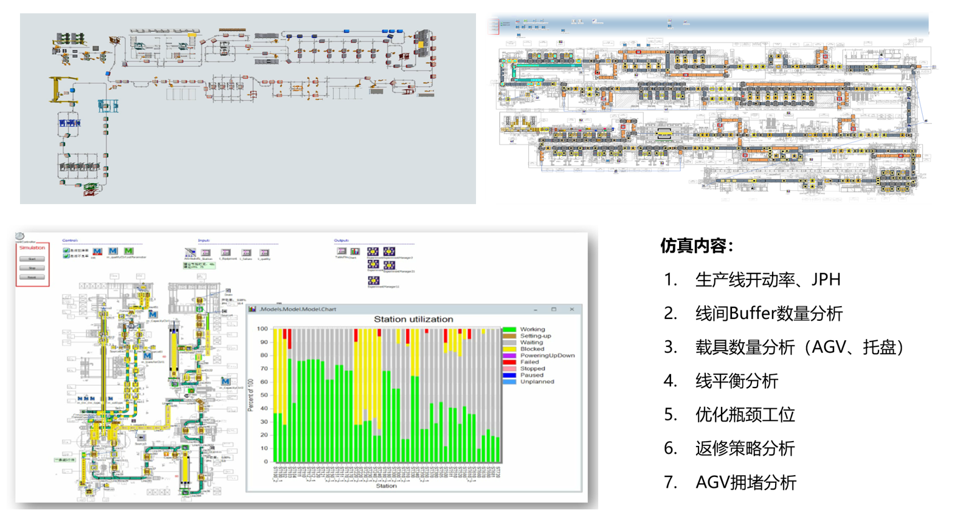Select the top-left 3D production line thumbnail

[247, 109]
